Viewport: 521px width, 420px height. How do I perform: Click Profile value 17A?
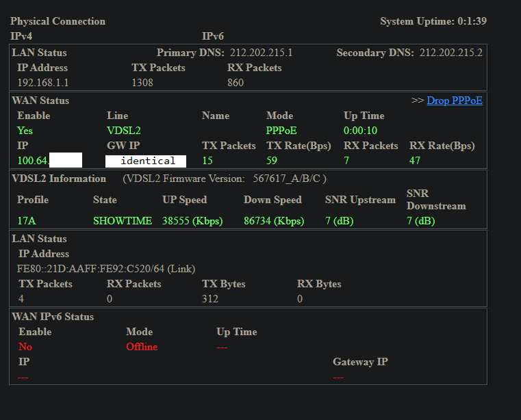27,220
